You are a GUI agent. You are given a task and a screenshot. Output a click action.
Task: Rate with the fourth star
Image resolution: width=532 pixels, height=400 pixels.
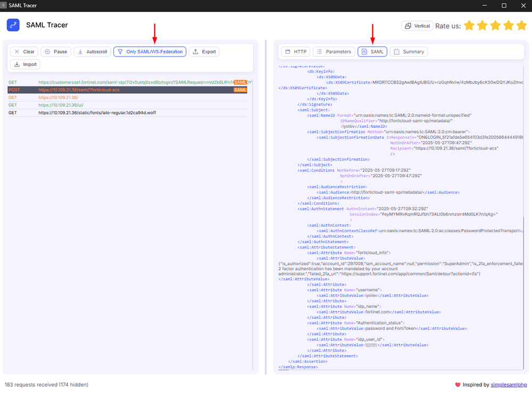508,26
